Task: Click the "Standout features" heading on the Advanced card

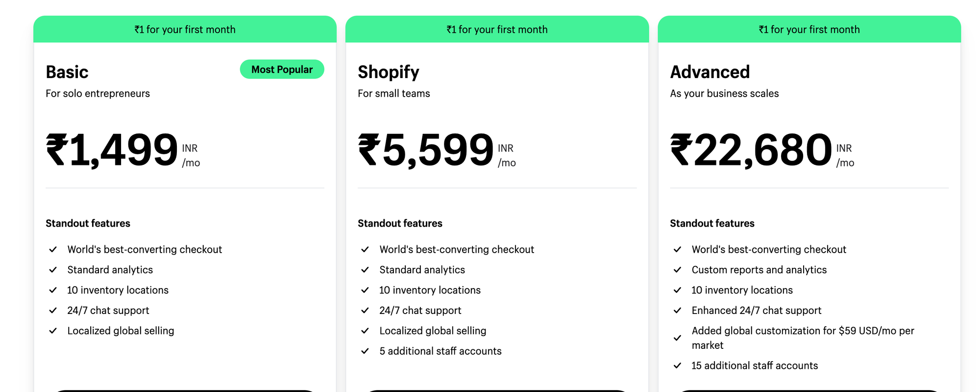Action: click(712, 223)
